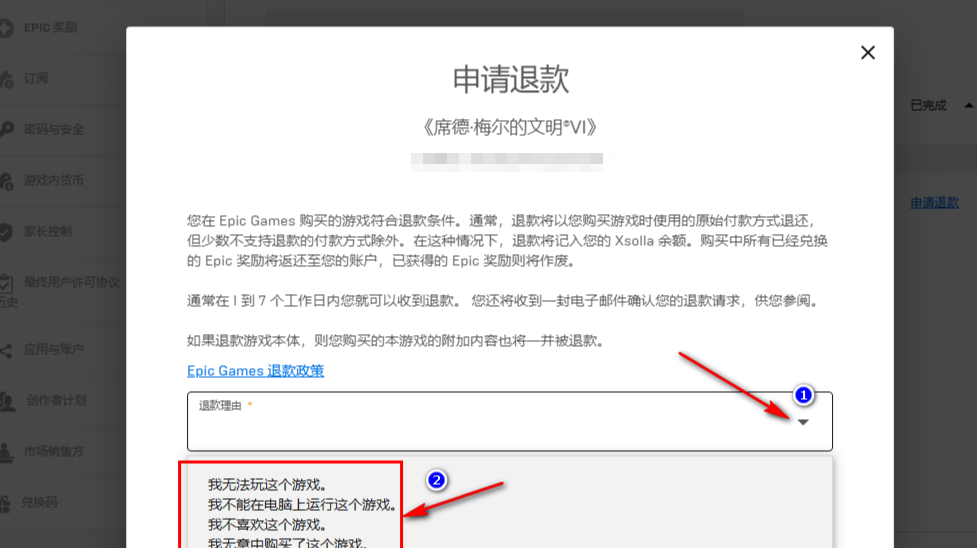Expand the 退款理由 dropdown arrow
The height and width of the screenshot is (548, 977).
(x=803, y=422)
